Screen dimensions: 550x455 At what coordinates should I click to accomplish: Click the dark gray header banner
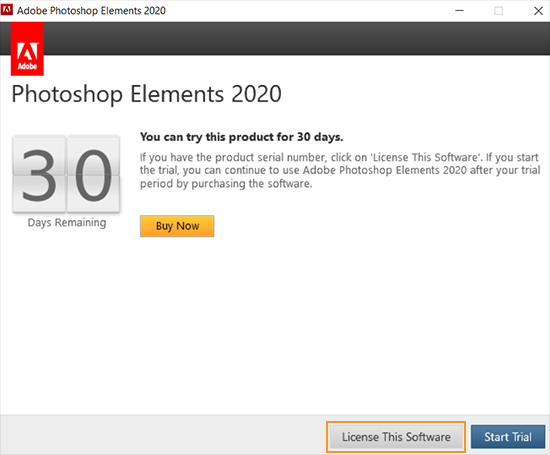pyautogui.click(x=297, y=38)
